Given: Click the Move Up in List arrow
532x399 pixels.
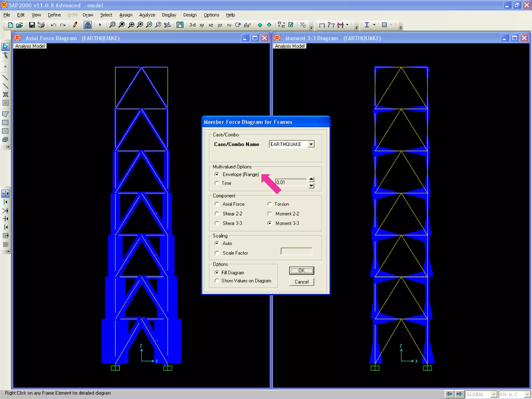Looking at the screenshot, I should [260, 25].
